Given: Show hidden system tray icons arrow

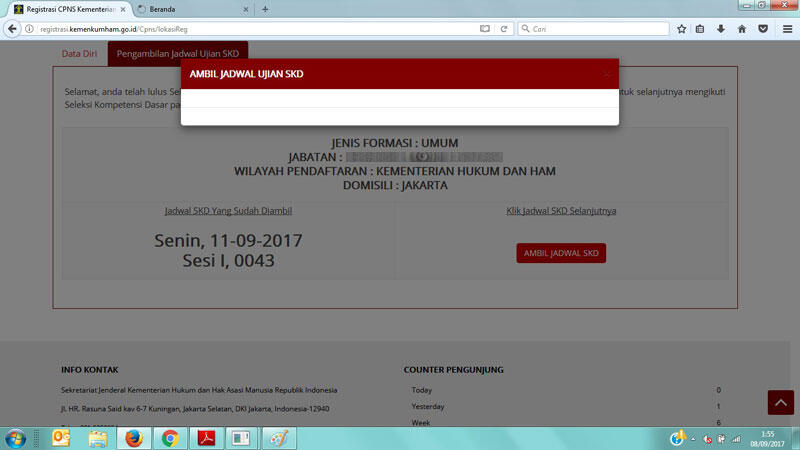Looking at the screenshot, I should [x=693, y=439].
